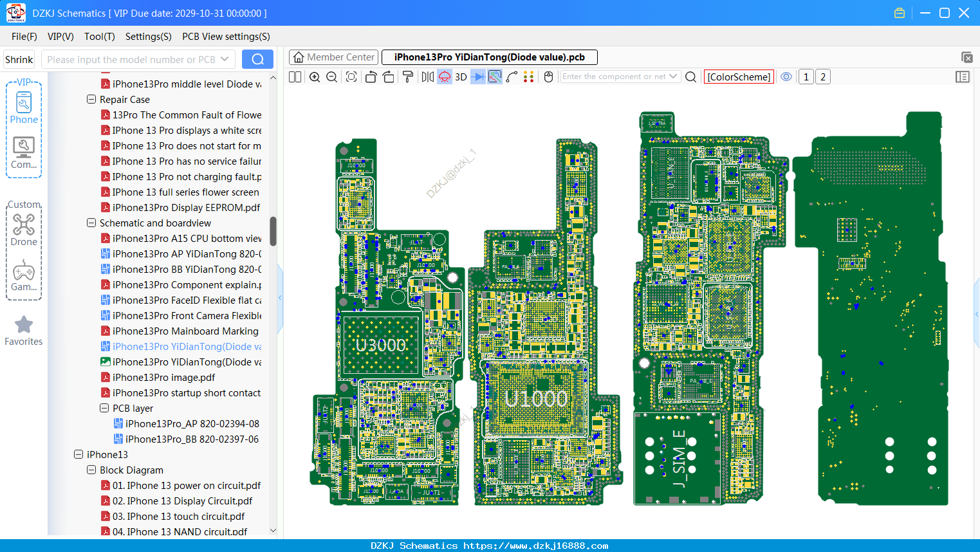Mirror the PCB view
The image size is (980, 552).
point(428,77)
